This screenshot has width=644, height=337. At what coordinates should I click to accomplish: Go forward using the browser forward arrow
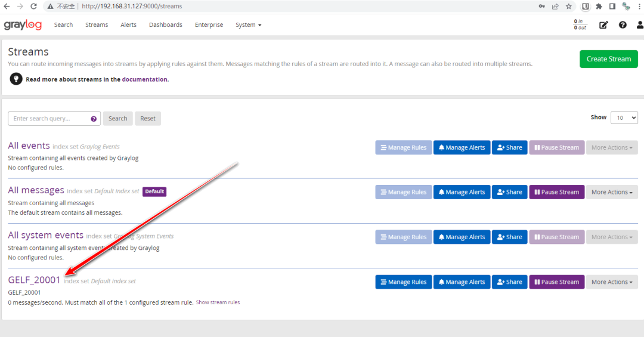[20, 6]
